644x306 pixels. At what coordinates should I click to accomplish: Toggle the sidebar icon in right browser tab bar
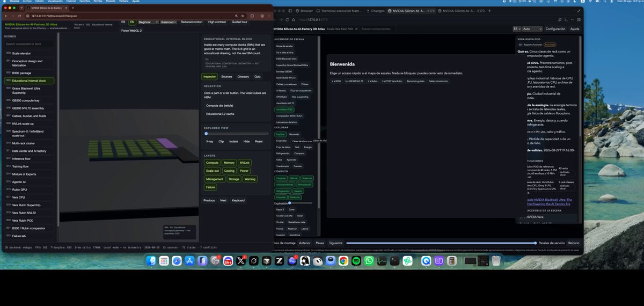pos(290,11)
